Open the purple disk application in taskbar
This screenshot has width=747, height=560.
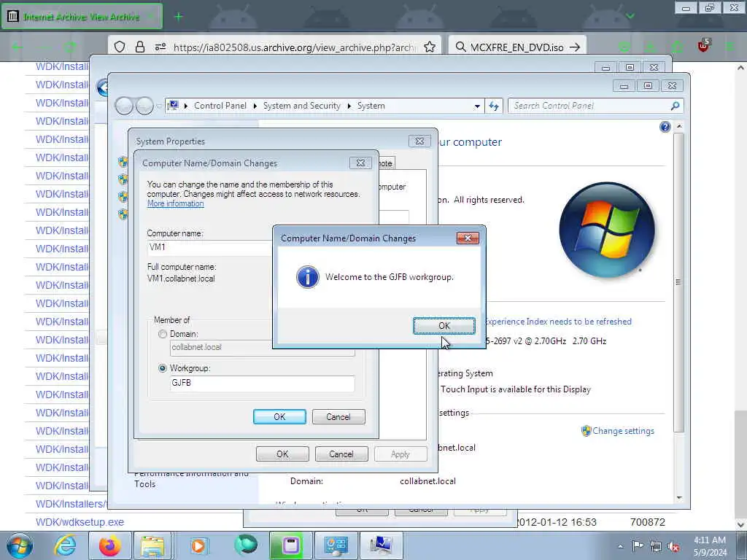(x=290, y=545)
